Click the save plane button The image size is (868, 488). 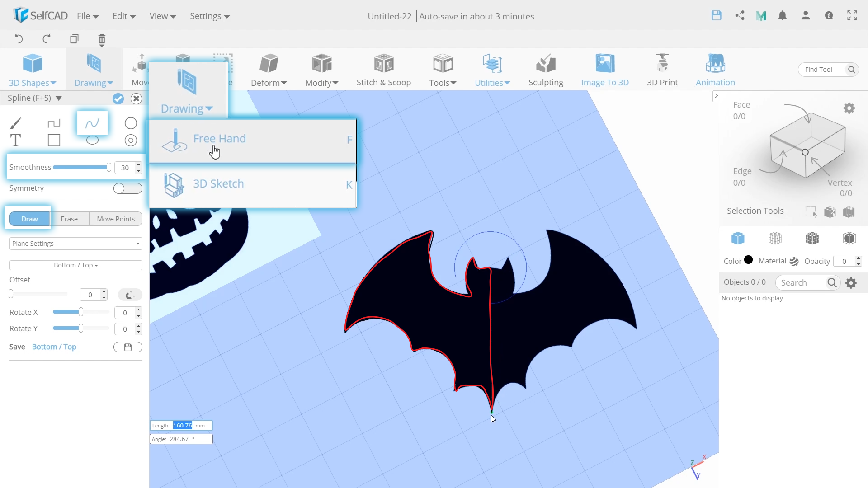(x=127, y=347)
